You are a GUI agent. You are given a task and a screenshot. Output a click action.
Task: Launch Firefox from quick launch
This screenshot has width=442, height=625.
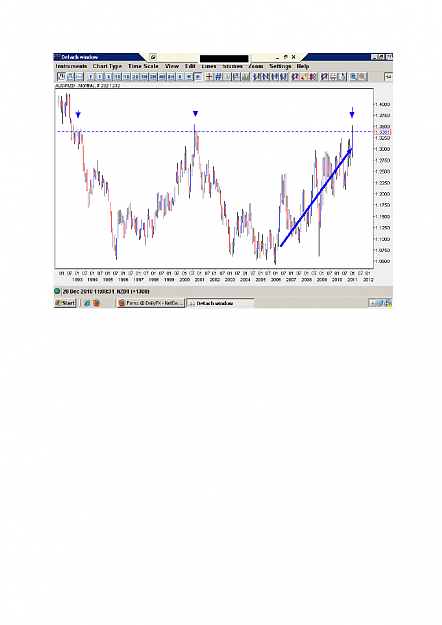pos(96,303)
